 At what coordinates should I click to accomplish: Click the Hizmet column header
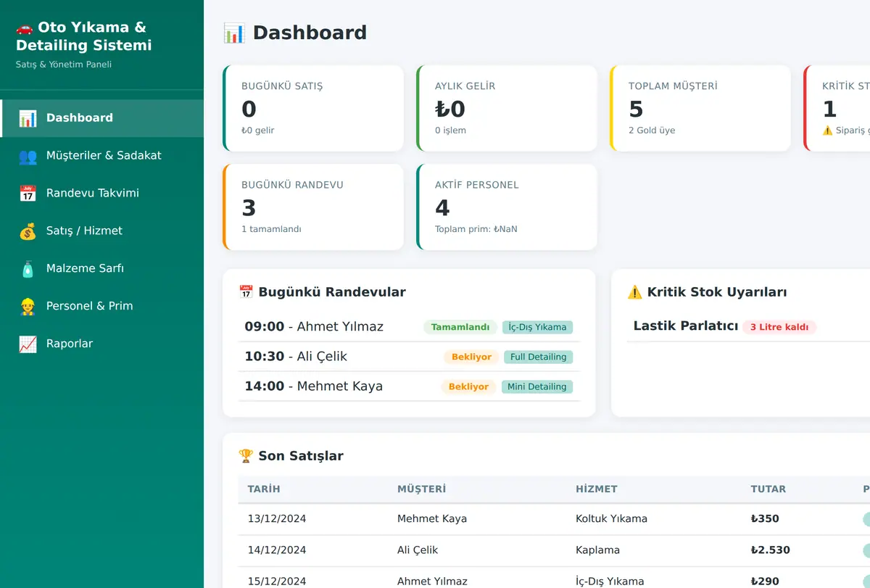coord(596,489)
